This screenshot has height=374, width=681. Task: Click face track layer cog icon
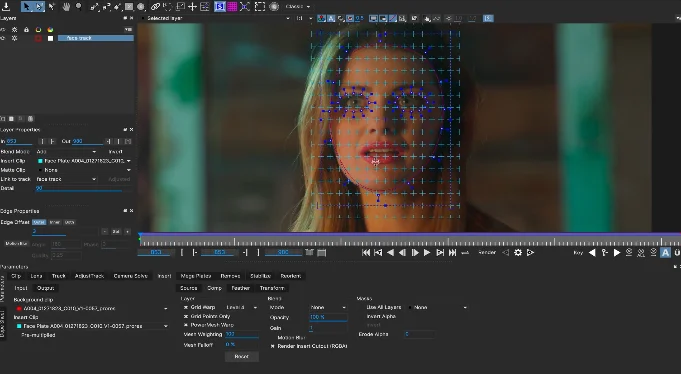(14, 38)
